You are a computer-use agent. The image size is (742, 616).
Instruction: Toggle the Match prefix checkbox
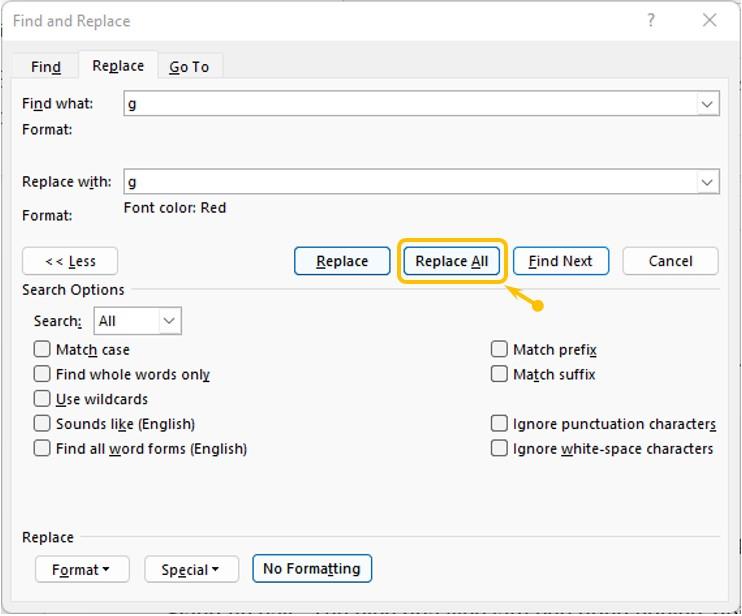pyautogui.click(x=499, y=350)
